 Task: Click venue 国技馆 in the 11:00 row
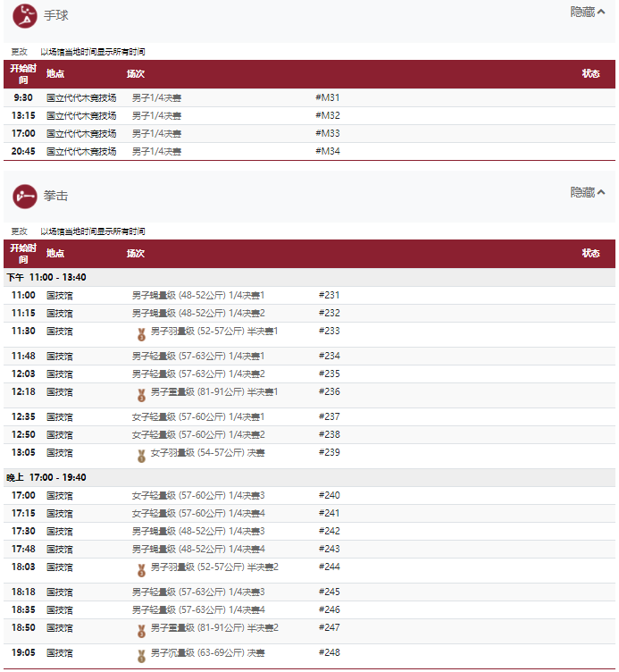pos(60,295)
